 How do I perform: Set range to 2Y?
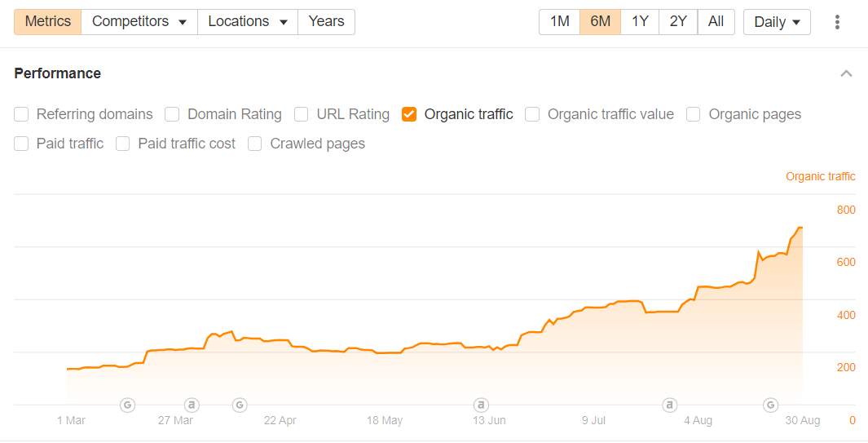(x=678, y=22)
